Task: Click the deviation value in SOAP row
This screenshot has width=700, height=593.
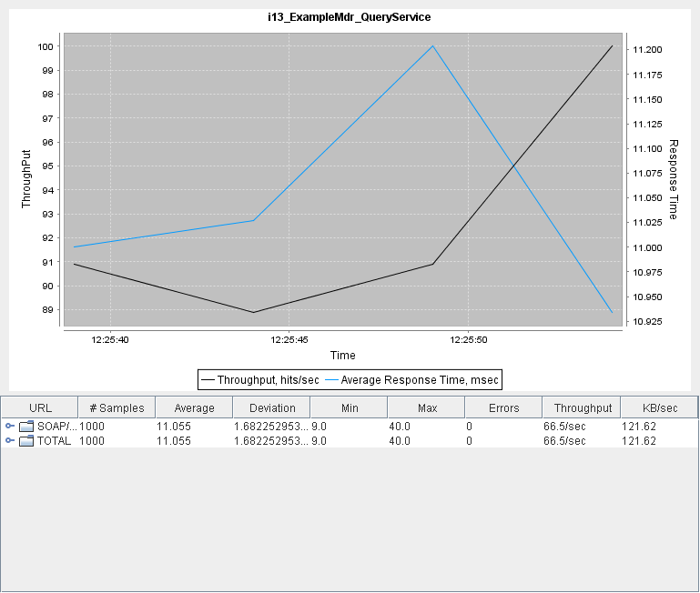Action: pos(271,427)
